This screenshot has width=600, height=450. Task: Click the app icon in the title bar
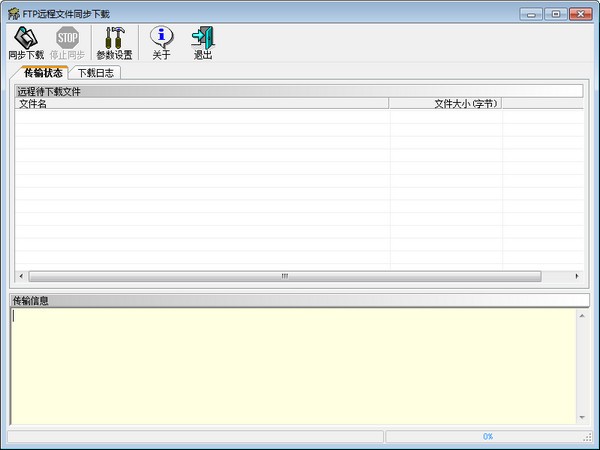click(x=13, y=14)
